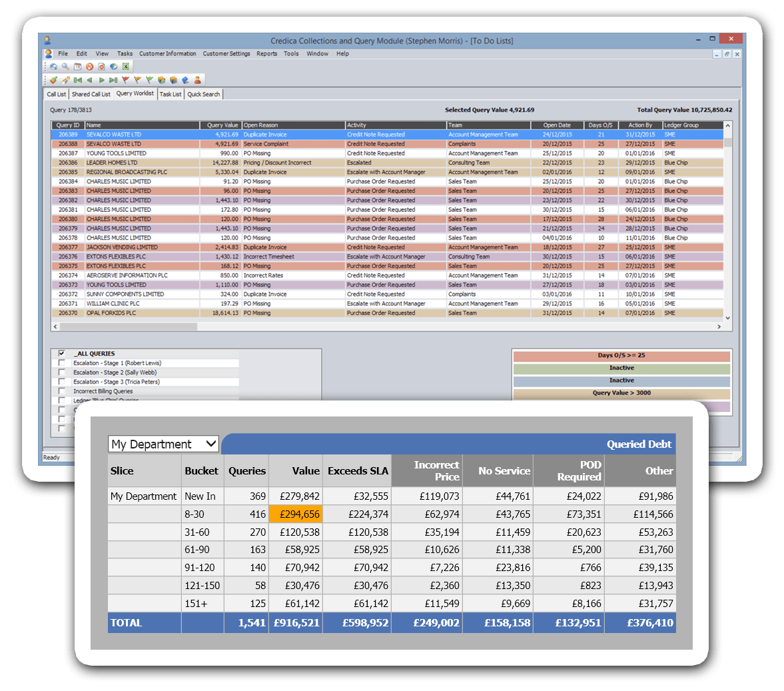Open the My Department dropdown
This screenshot has width=784, height=691.
pos(211,444)
